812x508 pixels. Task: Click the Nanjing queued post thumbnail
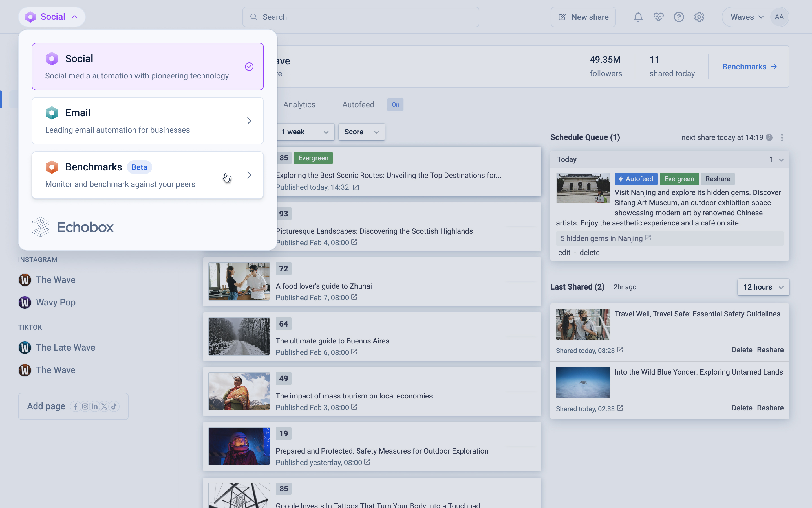pos(583,188)
